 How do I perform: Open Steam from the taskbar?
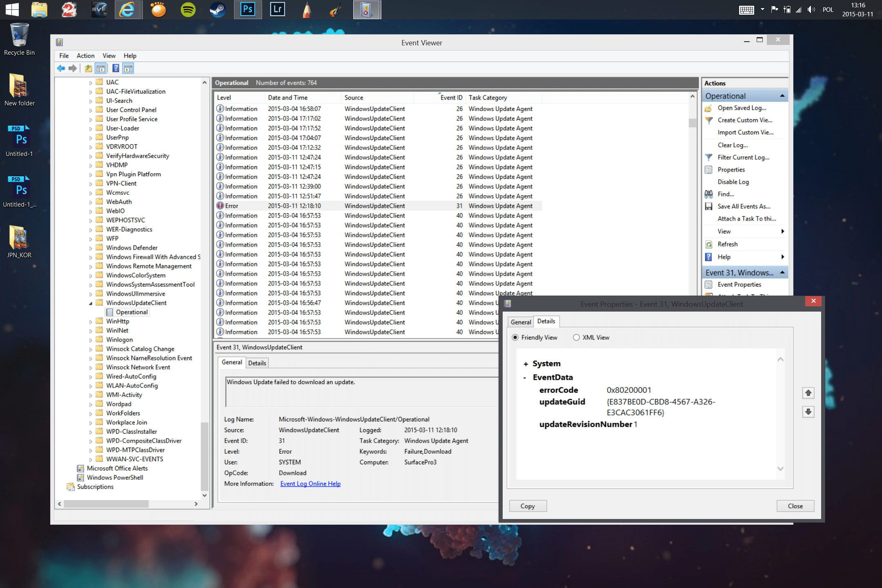pos(218,9)
